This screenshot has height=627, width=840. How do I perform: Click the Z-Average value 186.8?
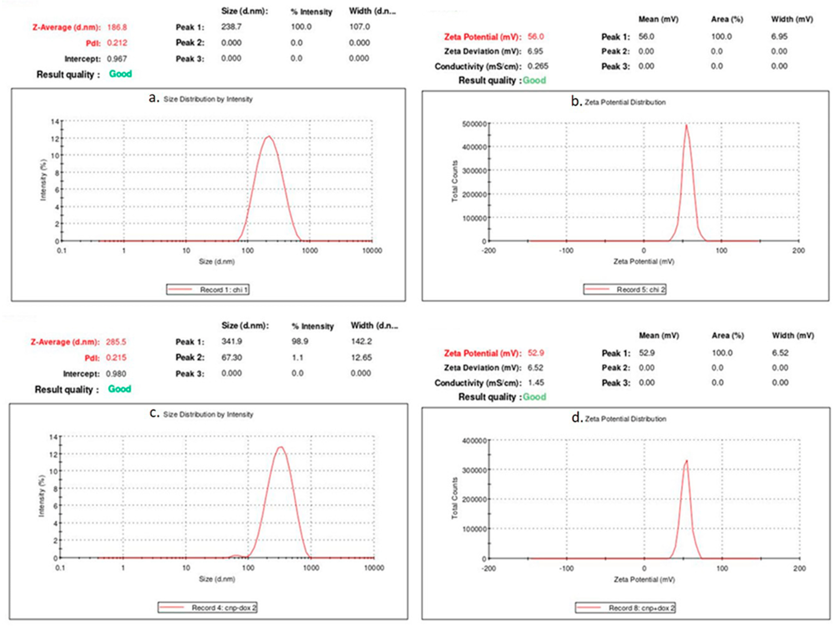[x=117, y=27]
